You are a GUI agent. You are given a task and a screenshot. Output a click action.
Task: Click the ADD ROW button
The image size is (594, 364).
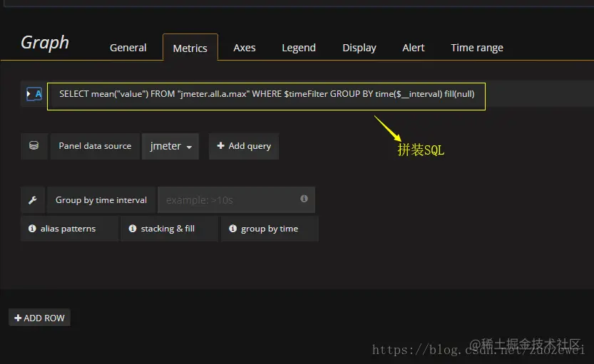pos(39,318)
